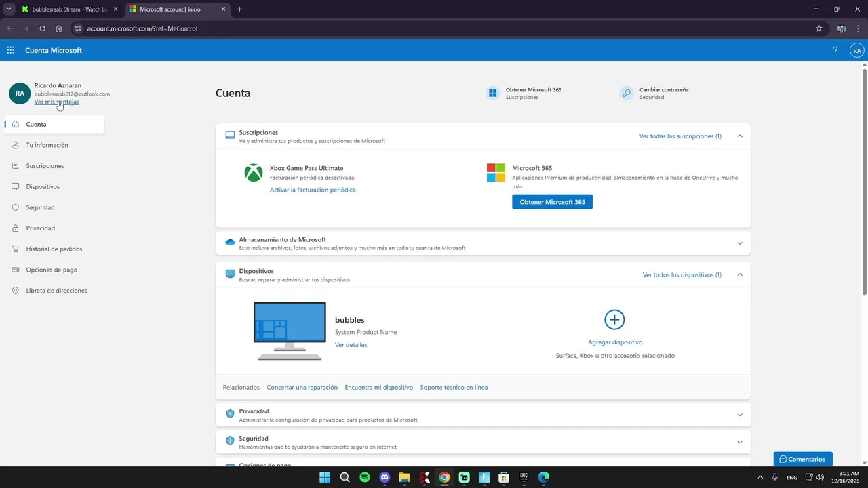Open Microsoft Store from the taskbar
The width and height of the screenshot is (868, 488).
point(504,477)
